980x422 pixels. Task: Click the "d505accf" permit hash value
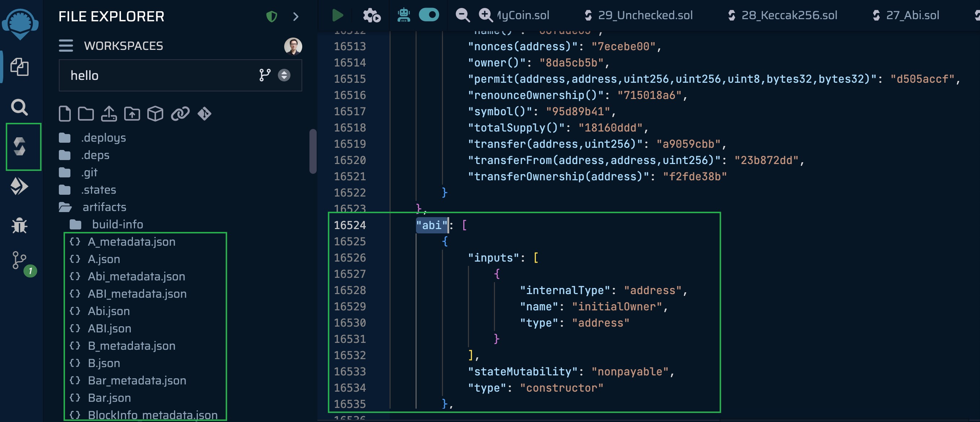tap(922, 79)
